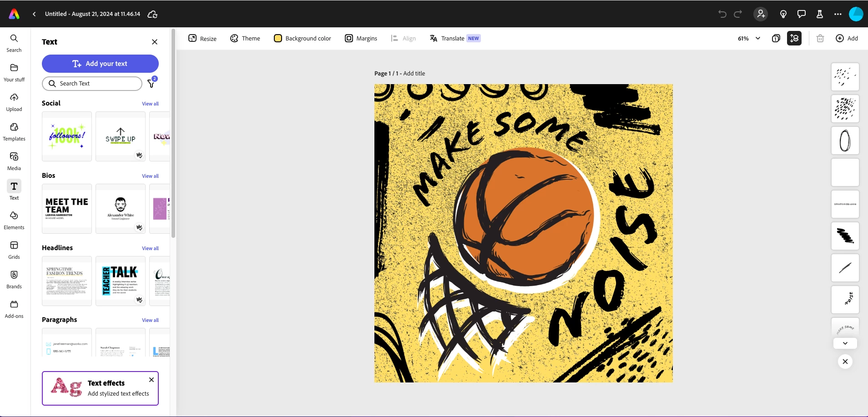The width and height of the screenshot is (868, 417).
Task: View all Bios text templates
Action: tap(150, 176)
